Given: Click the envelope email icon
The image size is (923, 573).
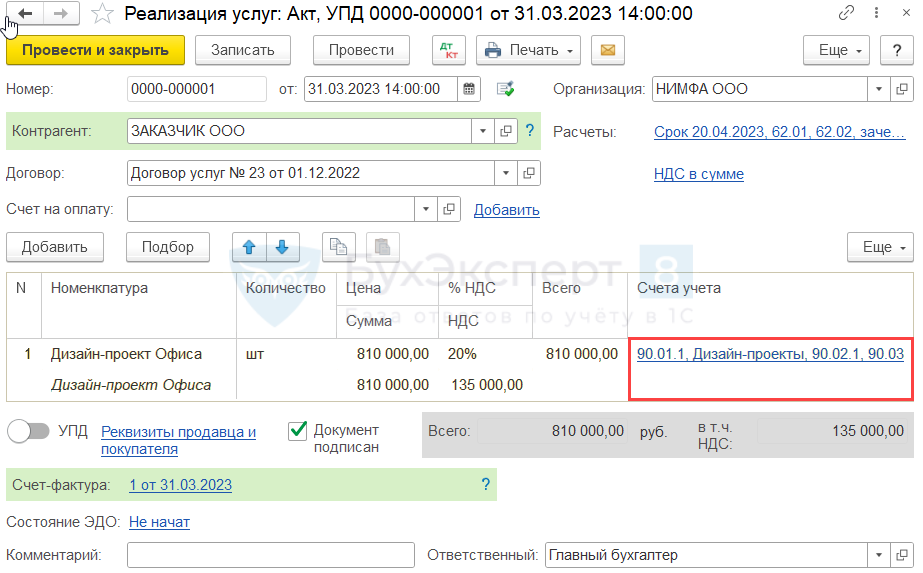Looking at the screenshot, I should [x=607, y=50].
